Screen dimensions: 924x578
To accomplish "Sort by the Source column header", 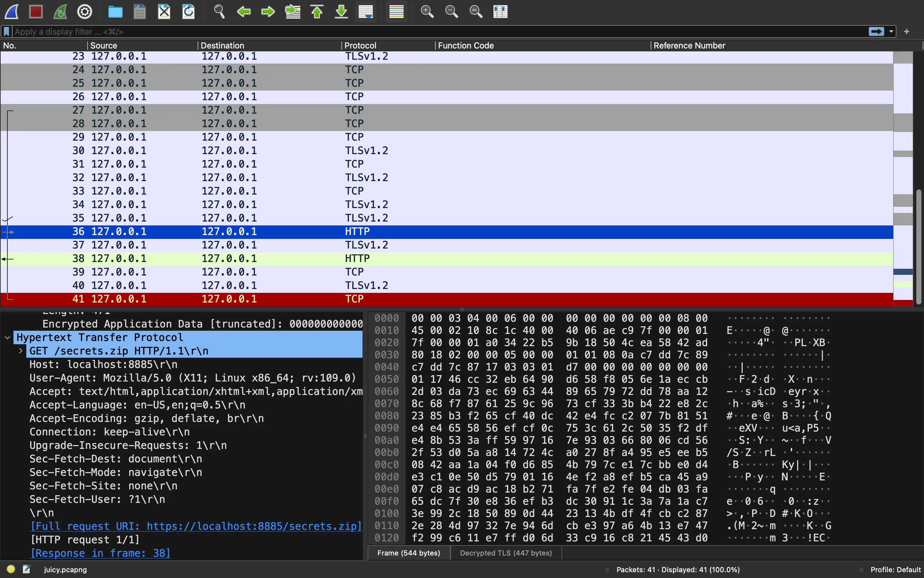I will coord(142,46).
